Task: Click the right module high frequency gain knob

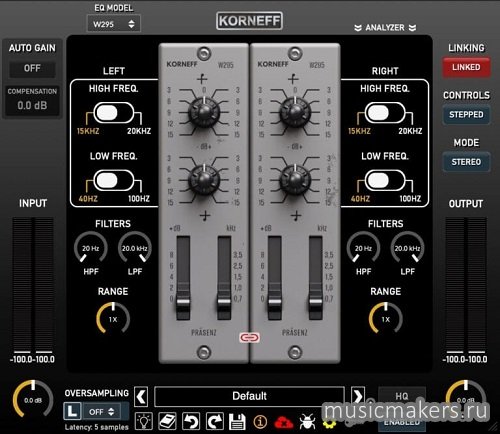Action: (x=295, y=112)
